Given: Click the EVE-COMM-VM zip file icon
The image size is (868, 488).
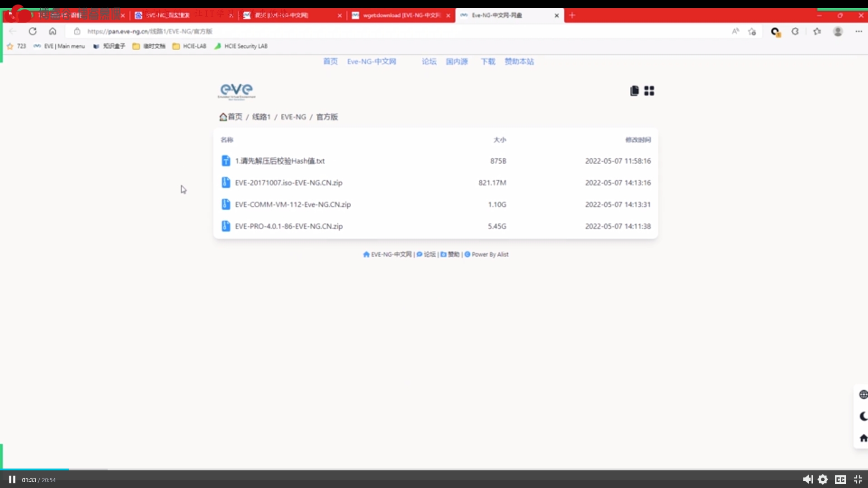Looking at the screenshot, I should tap(226, 204).
